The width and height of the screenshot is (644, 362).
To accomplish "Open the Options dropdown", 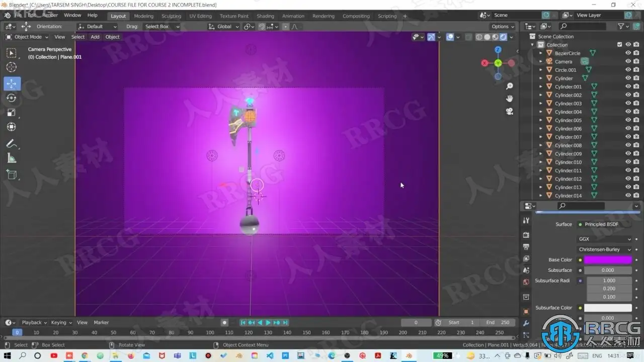I will (x=503, y=26).
